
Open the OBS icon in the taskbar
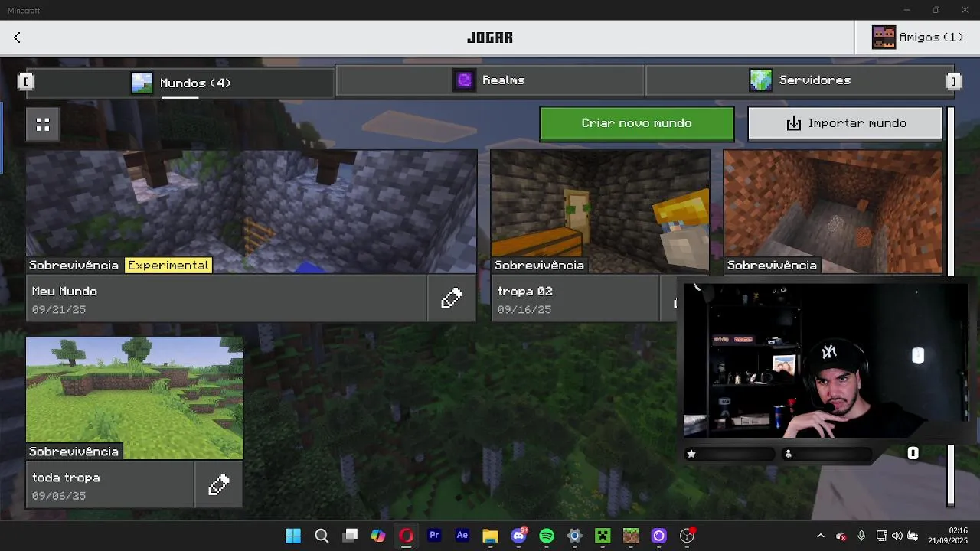[x=688, y=536]
